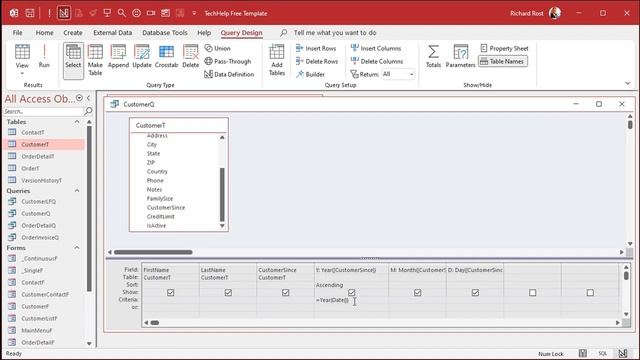Choose the Select query type
640x360 pixels.
tap(73, 60)
